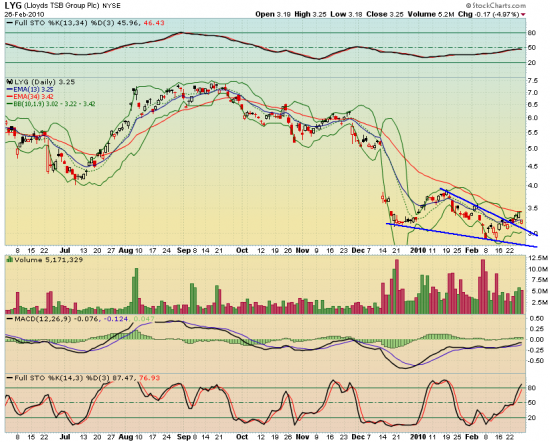
Task: Click 2010 on the date axis above volume
Action: 418,250
